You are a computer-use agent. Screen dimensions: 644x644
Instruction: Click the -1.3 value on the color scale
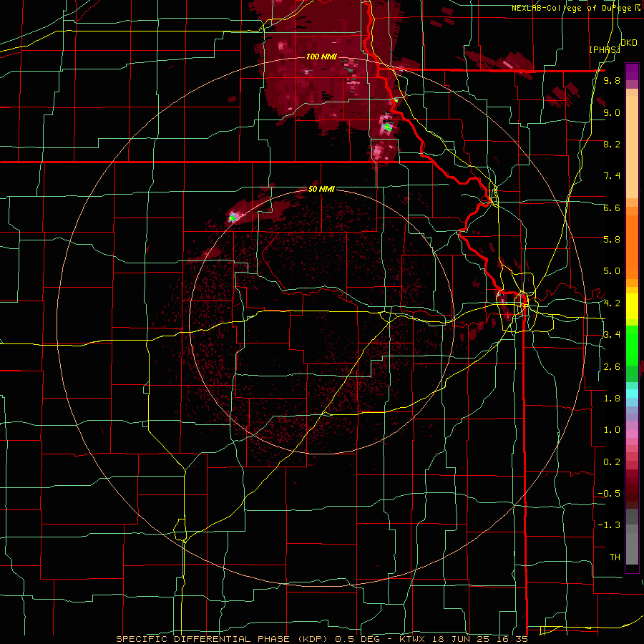609,525
